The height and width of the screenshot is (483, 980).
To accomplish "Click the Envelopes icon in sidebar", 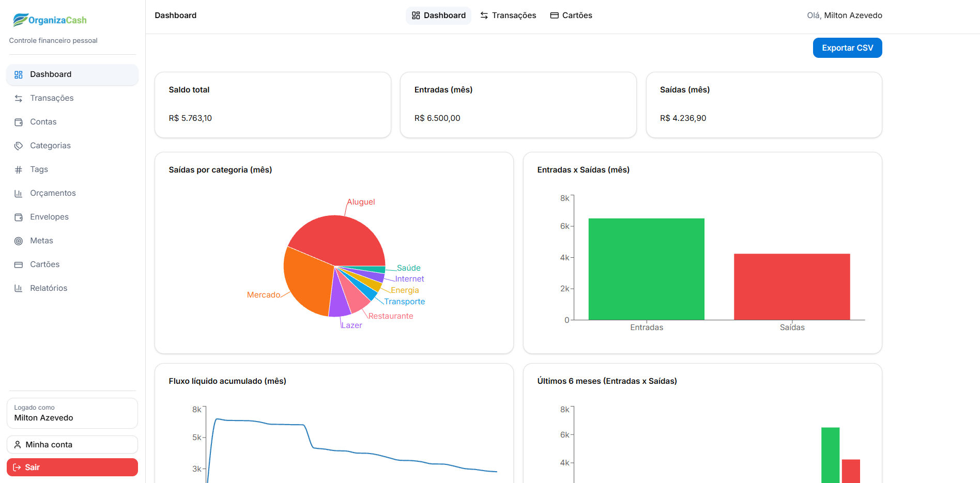I will [19, 217].
